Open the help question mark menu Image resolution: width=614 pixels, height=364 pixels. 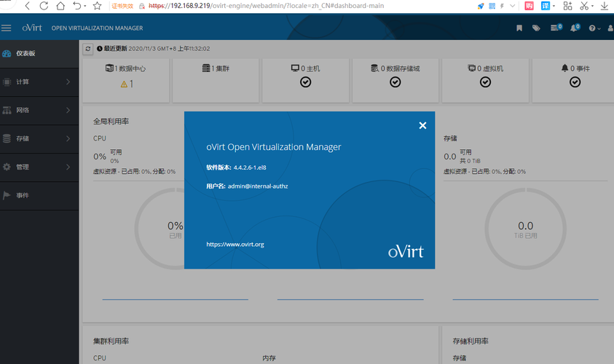pyautogui.click(x=594, y=28)
